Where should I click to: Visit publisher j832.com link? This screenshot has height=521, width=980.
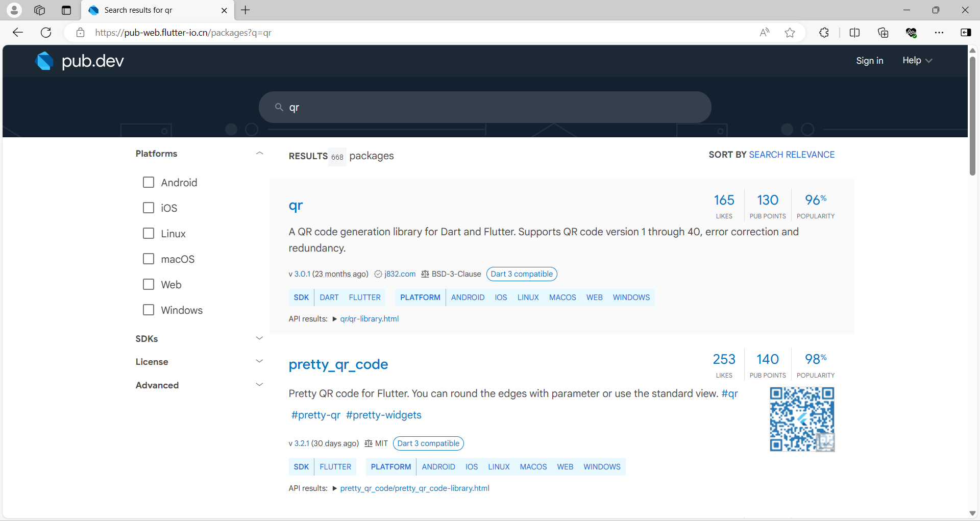point(400,274)
